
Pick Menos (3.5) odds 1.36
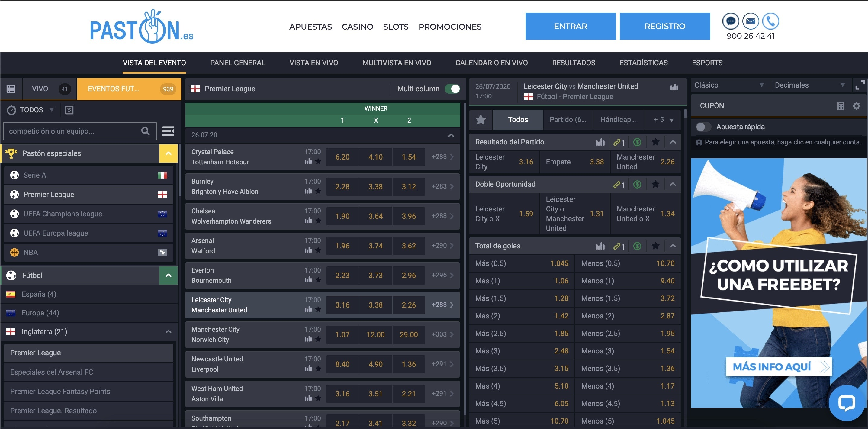coord(628,369)
